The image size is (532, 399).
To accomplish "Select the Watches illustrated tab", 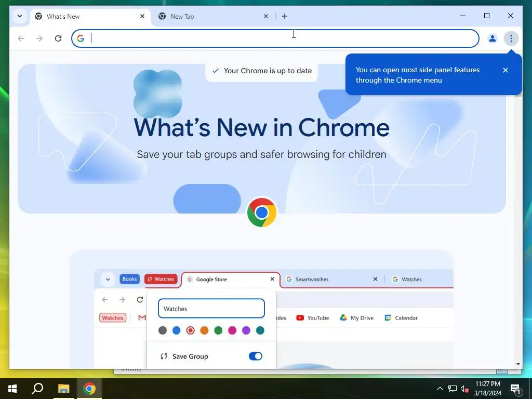I will (x=421, y=279).
